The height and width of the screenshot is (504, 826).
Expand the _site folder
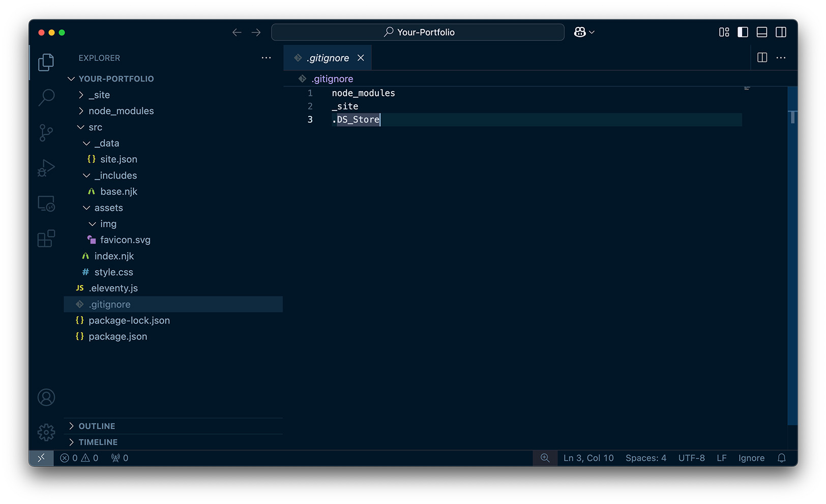tap(173, 95)
